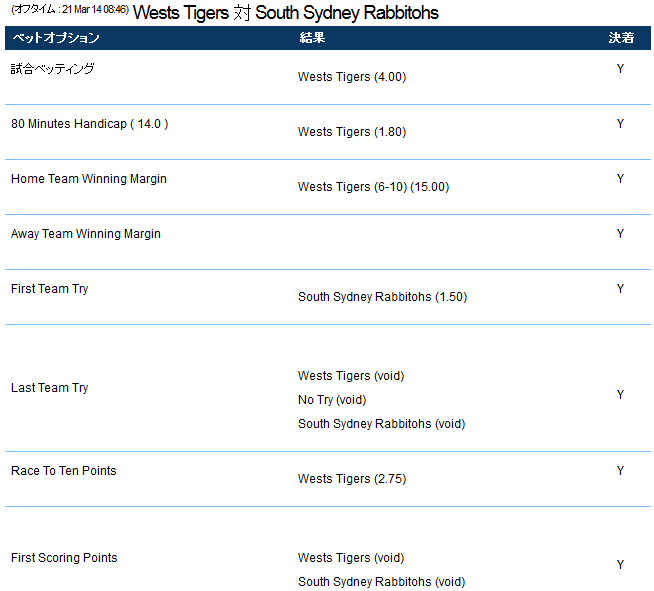This screenshot has height=591, width=654.
Task: Click the Wests Tigers (1.80) result
Action: pos(351,132)
